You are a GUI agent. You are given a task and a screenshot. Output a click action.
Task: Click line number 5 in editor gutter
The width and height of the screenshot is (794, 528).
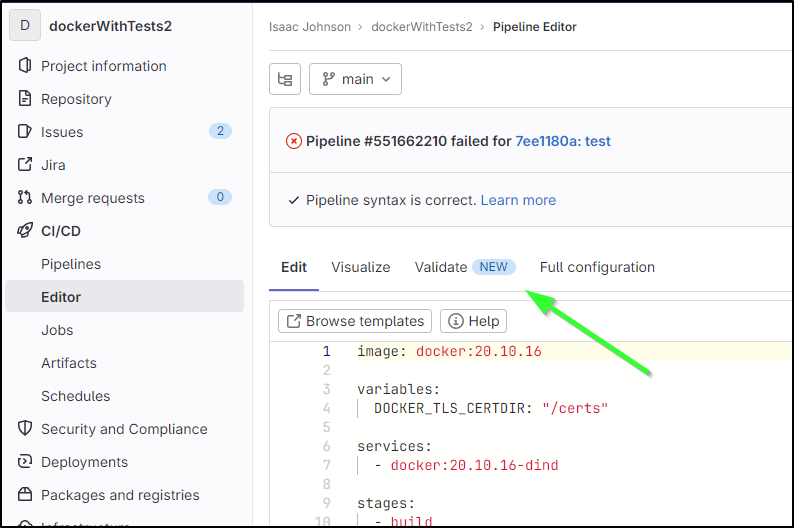coord(327,427)
